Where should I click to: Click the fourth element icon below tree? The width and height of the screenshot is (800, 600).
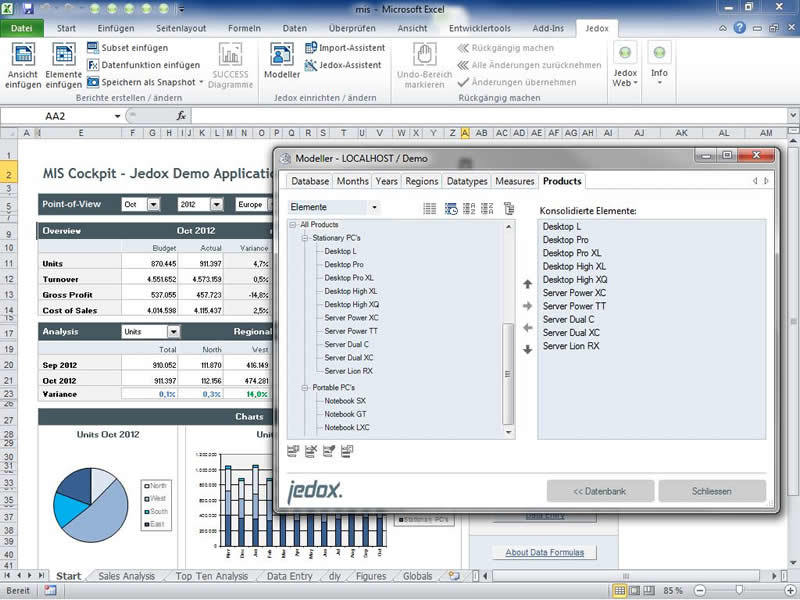(347, 451)
